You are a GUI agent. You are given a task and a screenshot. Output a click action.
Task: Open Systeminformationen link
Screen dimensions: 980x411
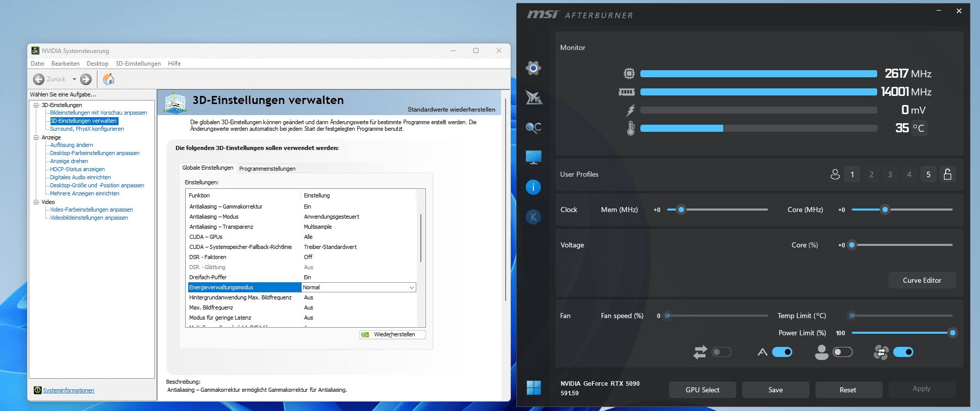coord(69,390)
